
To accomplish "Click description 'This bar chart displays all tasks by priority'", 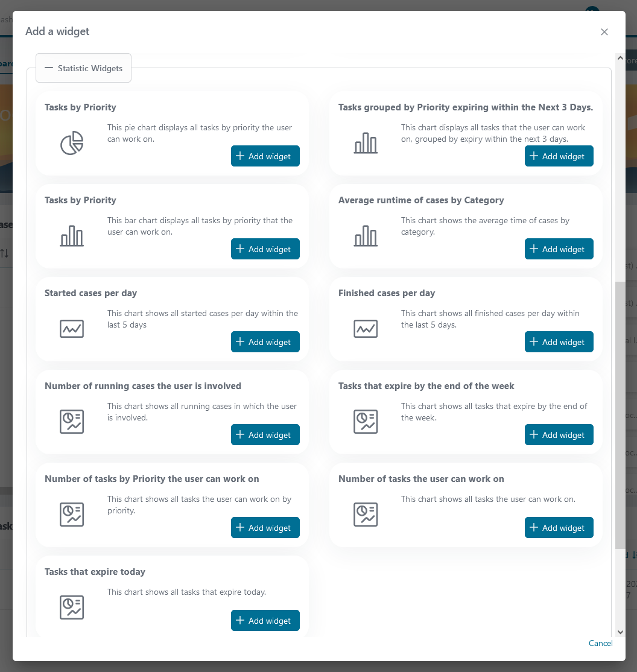I will tap(200, 226).
